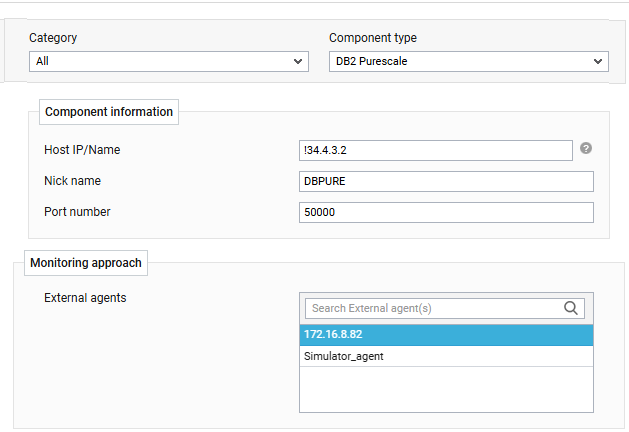The width and height of the screenshot is (629, 432).
Task: Open the Category dropdown showing All
Action: point(168,62)
